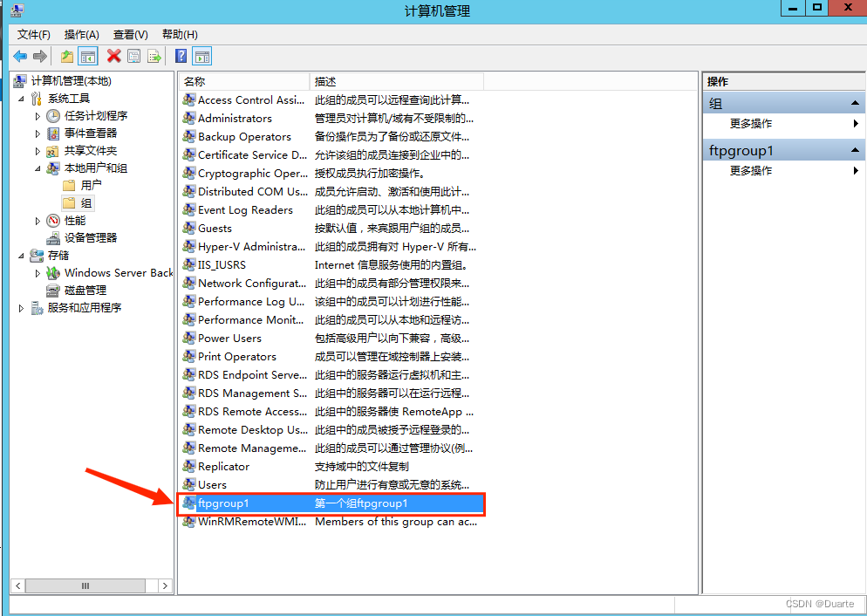Click the Performance gauge icon

[x=53, y=221]
